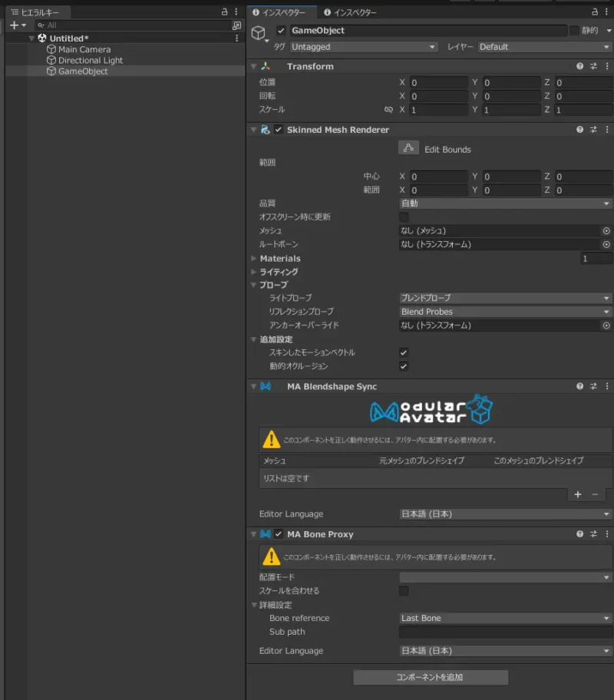This screenshot has width=614, height=700.
Task: Enable update when offscreen checkbox
Action: point(404,217)
